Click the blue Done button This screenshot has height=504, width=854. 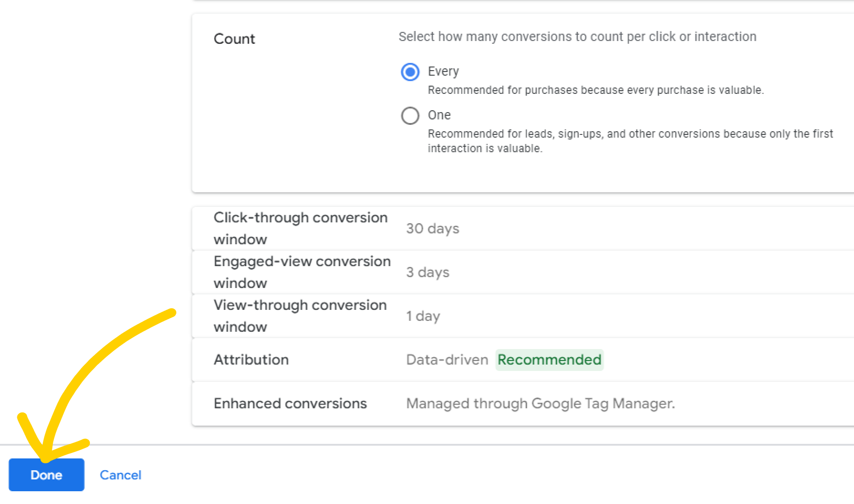[46, 475]
